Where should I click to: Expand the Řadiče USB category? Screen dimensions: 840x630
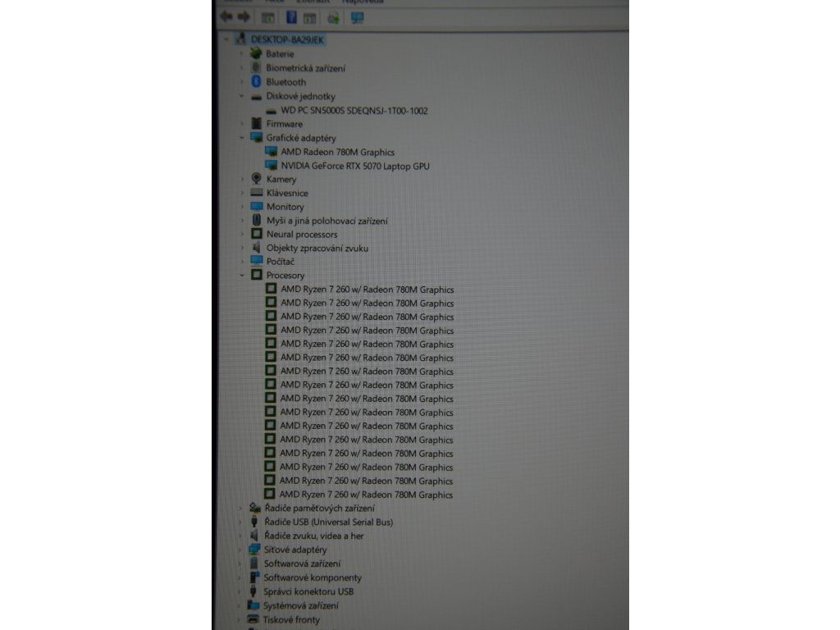240,522
